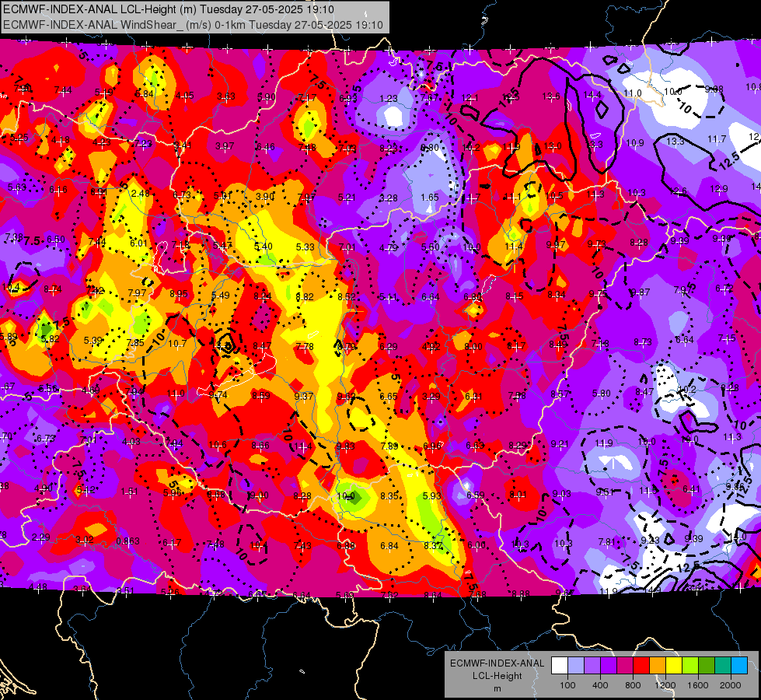Viewport: 761px width, 700px height.
Task: Click the legend tick label 800
Action: tap(633, 685)
